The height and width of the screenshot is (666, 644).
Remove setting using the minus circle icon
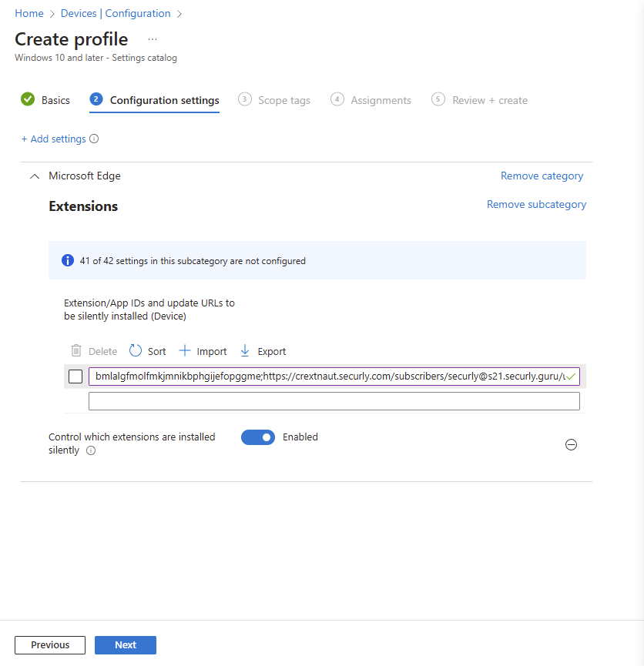tap(571, 445)
